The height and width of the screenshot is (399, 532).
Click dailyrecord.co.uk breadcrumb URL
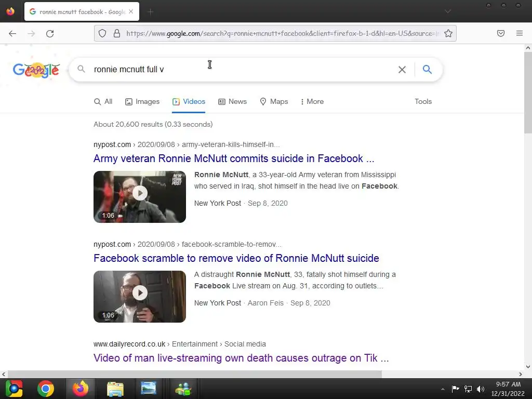click(179, 344)
